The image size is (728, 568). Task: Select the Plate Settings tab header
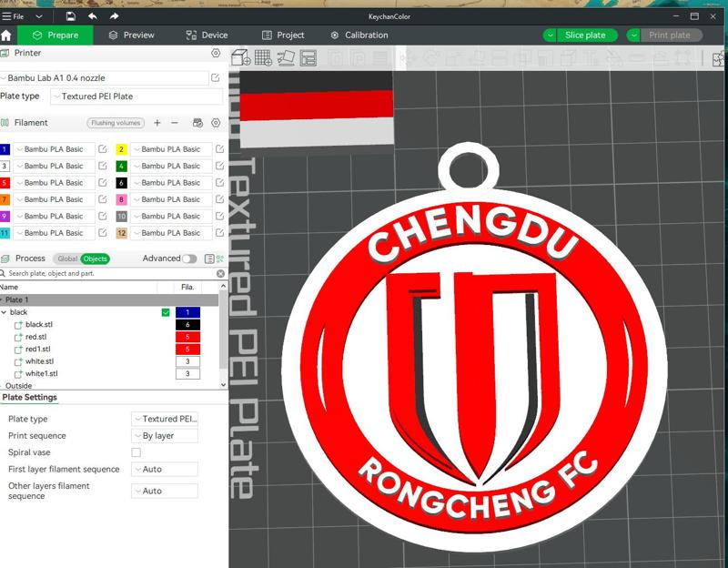coord(29,398)
